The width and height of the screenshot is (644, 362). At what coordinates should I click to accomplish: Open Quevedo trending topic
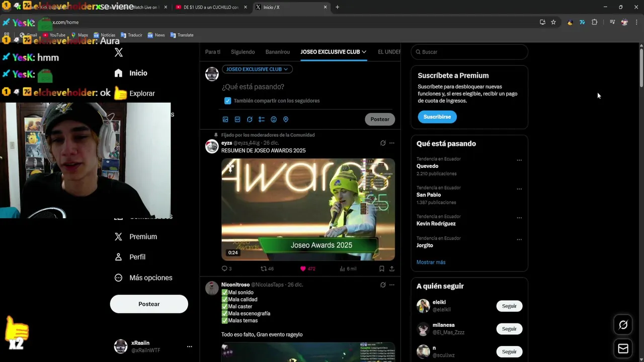427,166
